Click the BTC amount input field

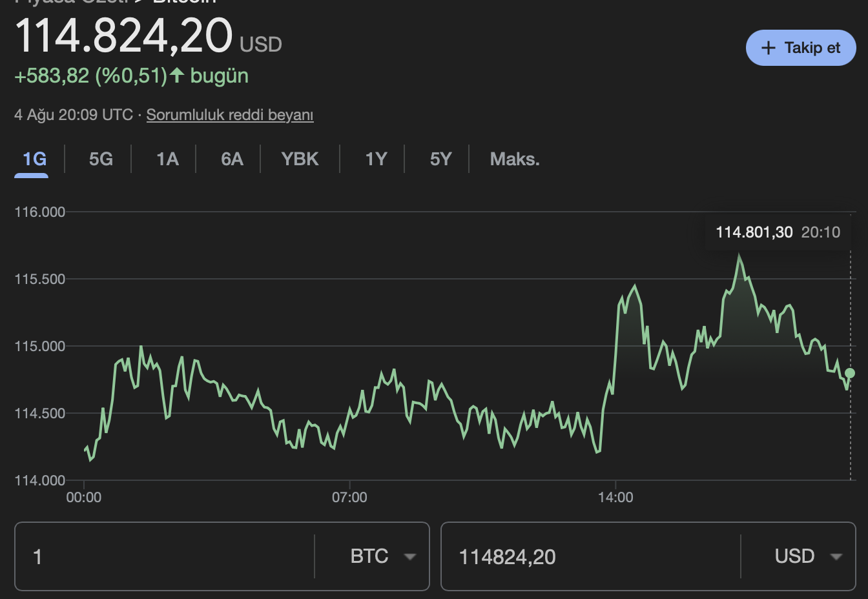[x=165, y=556]
